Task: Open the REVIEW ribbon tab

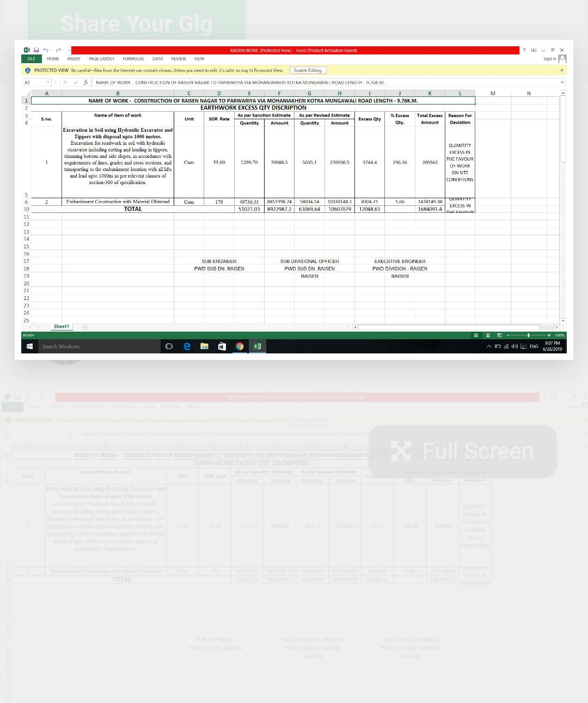Action: pyautogui.click(x=179, y=59)
